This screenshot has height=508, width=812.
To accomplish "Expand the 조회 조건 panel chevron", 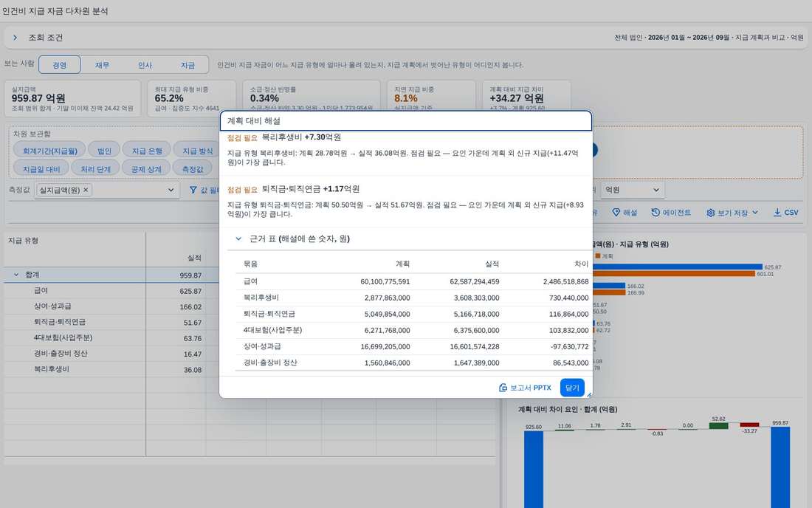I will coord(15,38).
